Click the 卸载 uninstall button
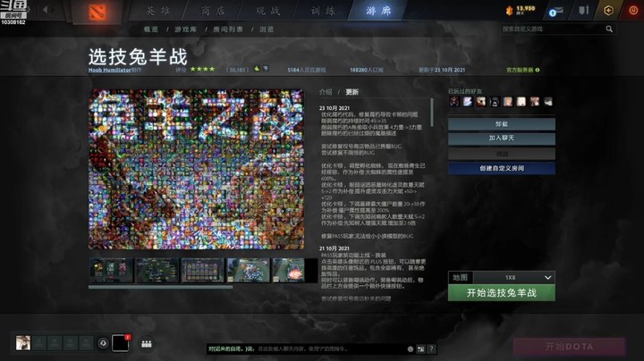Viewport: 644px width, 361px height. 502,124
